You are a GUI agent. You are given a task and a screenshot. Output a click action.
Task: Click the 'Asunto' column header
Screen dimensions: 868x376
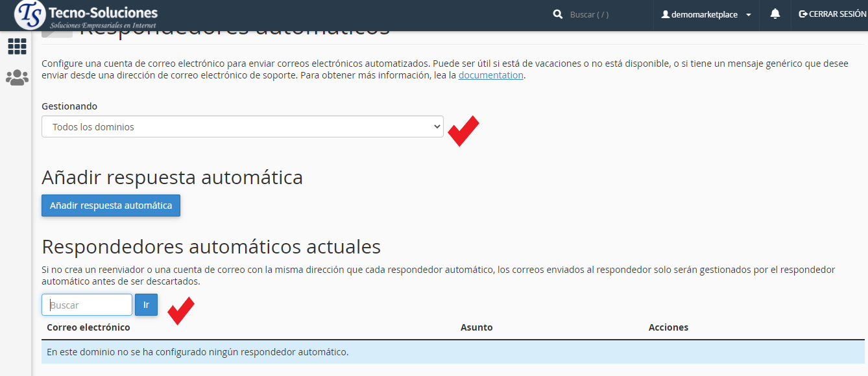click(x=476, y=327)
